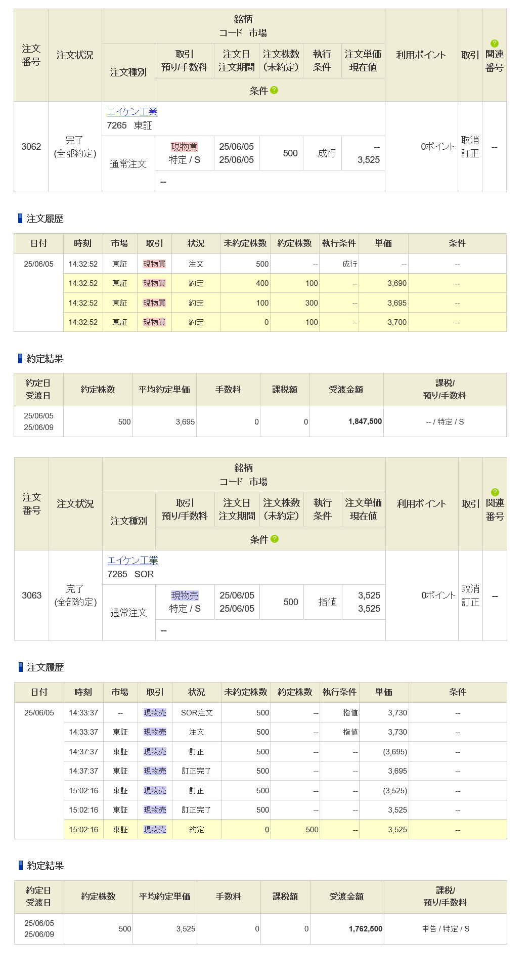Select order number 3062

(31, 147)
